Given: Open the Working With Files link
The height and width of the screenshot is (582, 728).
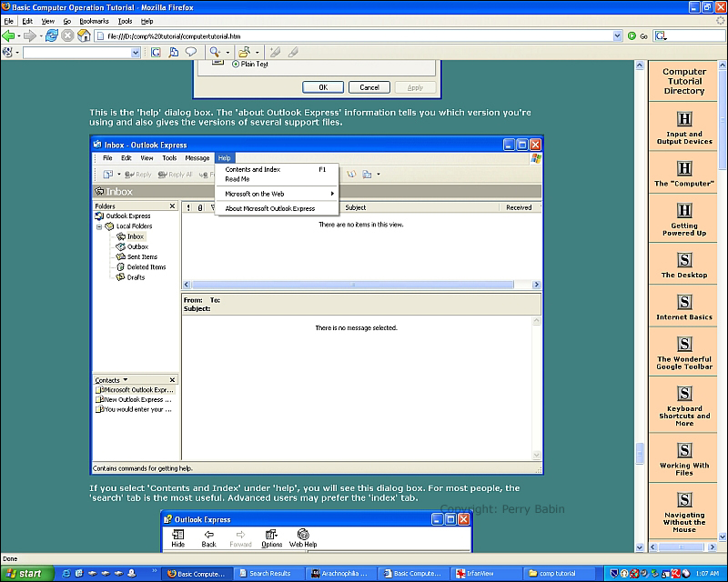Looking at the screenshot, I should click(684, 468).
